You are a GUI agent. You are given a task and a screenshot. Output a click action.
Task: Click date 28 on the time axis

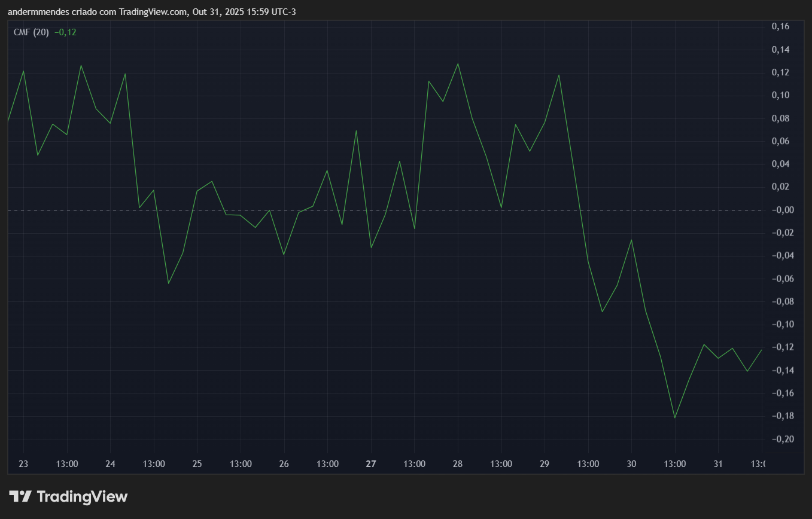[x=458, y=464]
